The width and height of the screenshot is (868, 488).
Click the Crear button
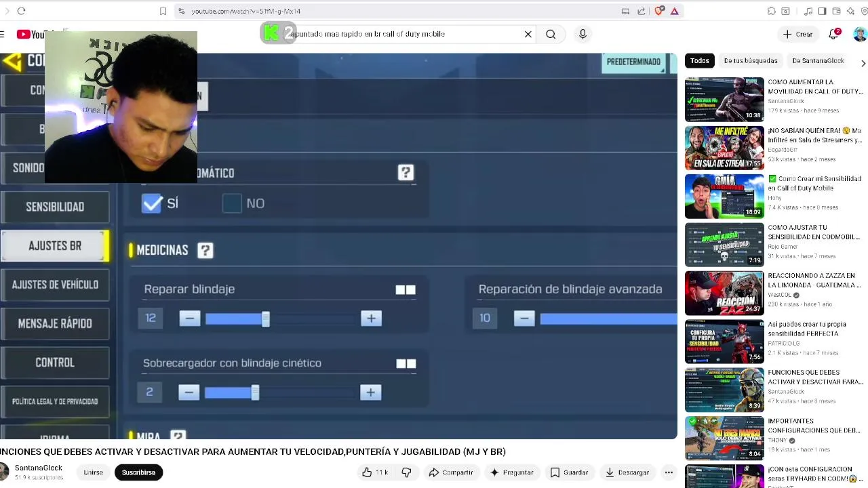pos(797,34)
